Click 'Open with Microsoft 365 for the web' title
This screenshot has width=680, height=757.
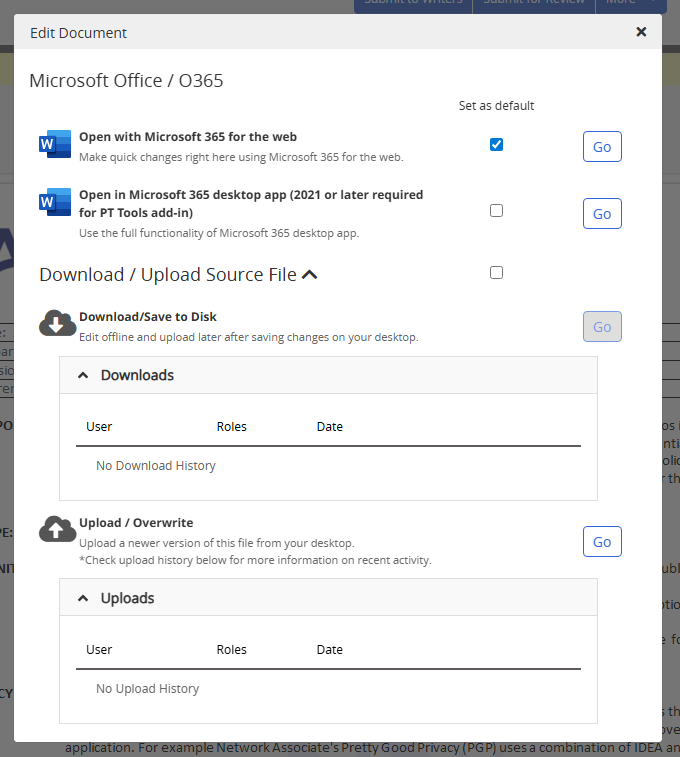(x=188, y=137)
